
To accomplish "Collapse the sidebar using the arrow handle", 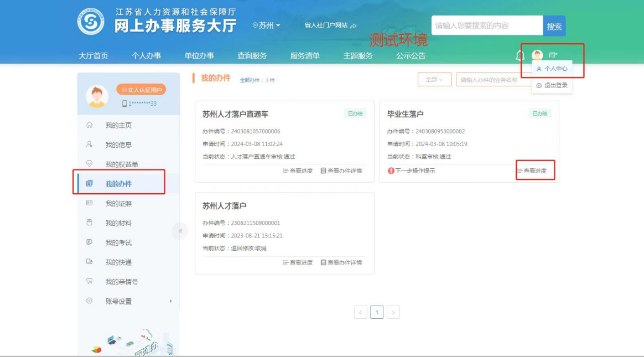I will tap(179, 231).
